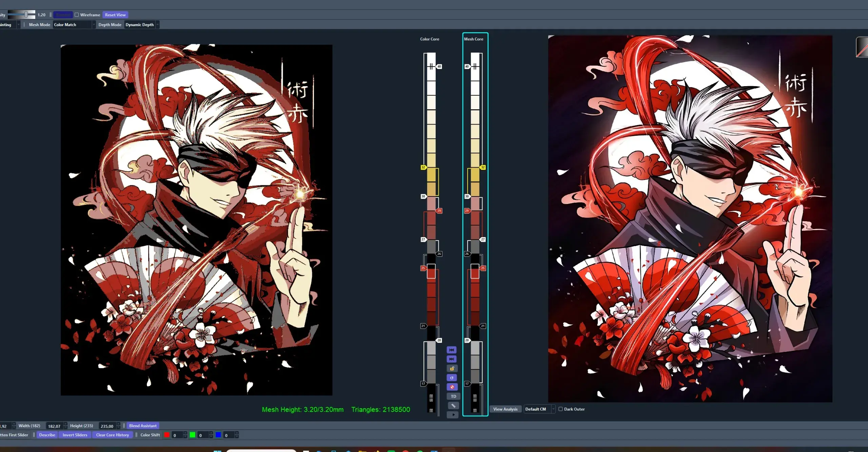Click the TD button between cores
Image resolution: width=868 pixels, height=452 pixels.
pos(453,396)
